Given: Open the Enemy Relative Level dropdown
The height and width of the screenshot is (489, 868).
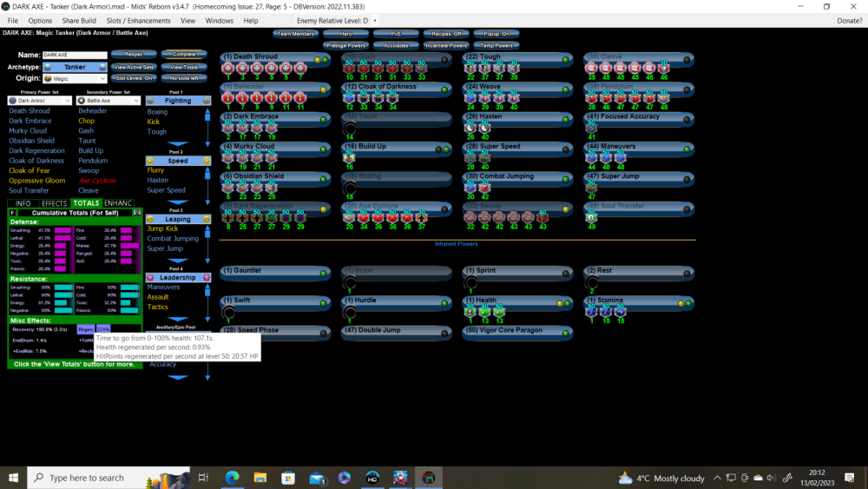Looking at the screenshot, I should pyautogui.click(x=375, y=21).
